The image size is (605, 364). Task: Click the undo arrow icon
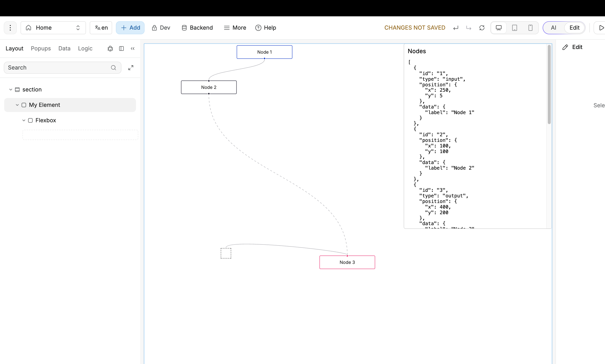(456, 28)
